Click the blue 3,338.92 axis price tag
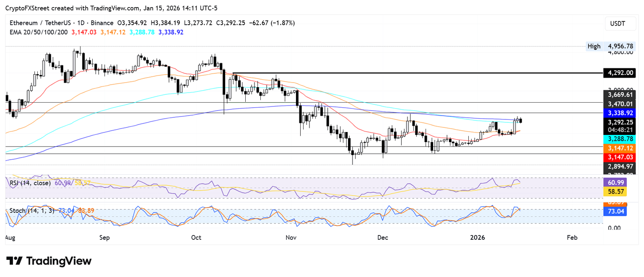 (619, 113)
